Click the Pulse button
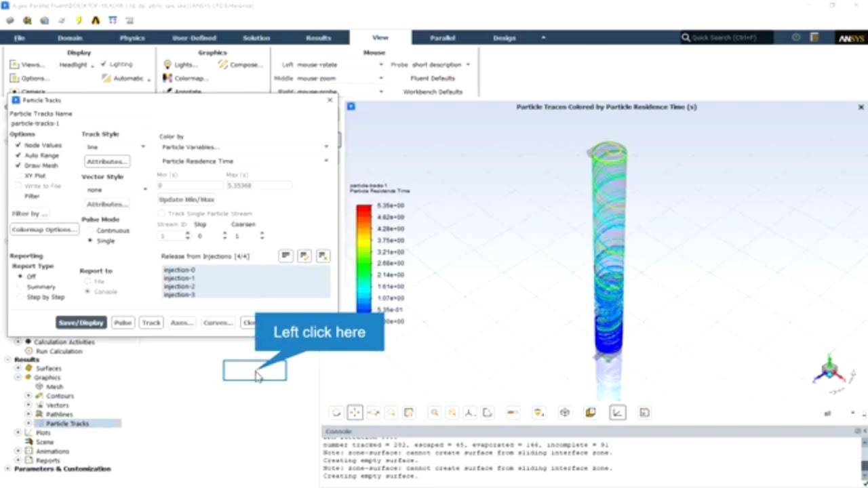Viewport: 868px width, 488px height. point(123,323)
